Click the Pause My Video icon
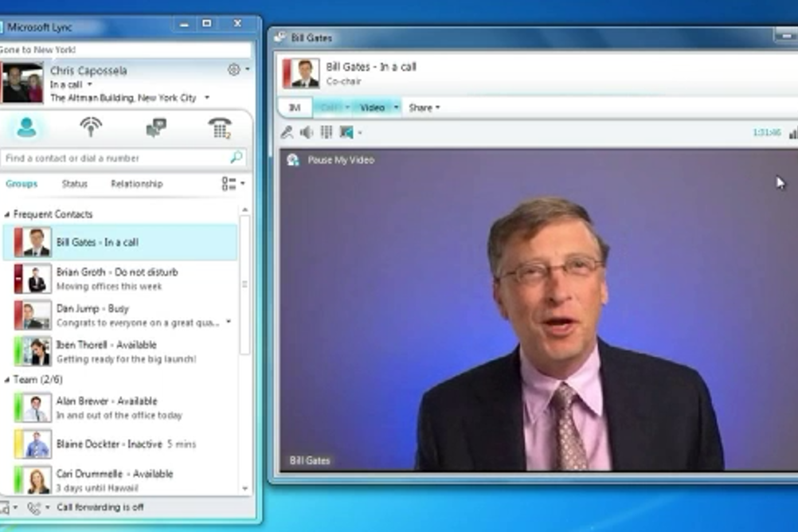Viewport: 798px width, 532px height. (x=292, y=160)
